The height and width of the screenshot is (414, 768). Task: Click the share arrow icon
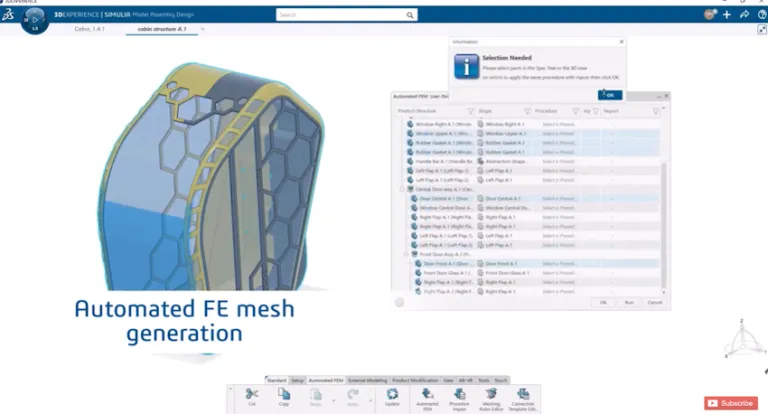pos(744,15)
